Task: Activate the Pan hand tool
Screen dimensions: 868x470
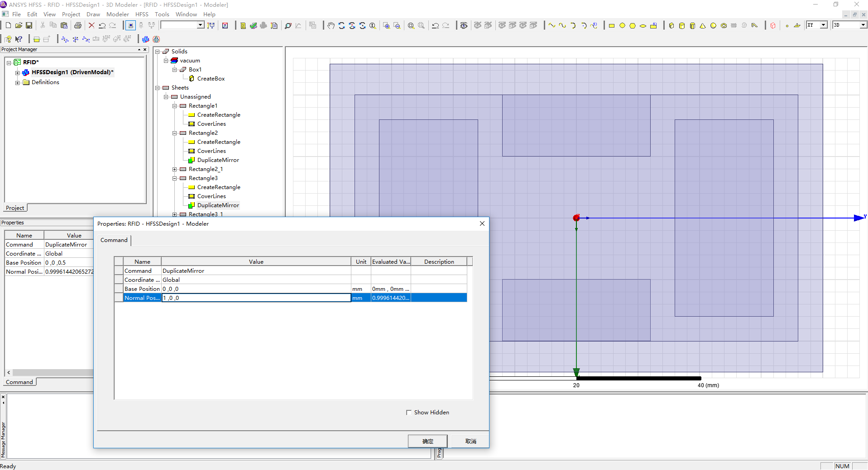Action: (x=331, y=26)
